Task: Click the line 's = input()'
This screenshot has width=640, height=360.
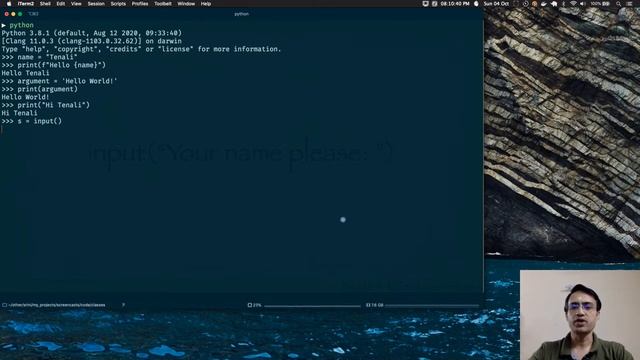Action: point(32,121)
